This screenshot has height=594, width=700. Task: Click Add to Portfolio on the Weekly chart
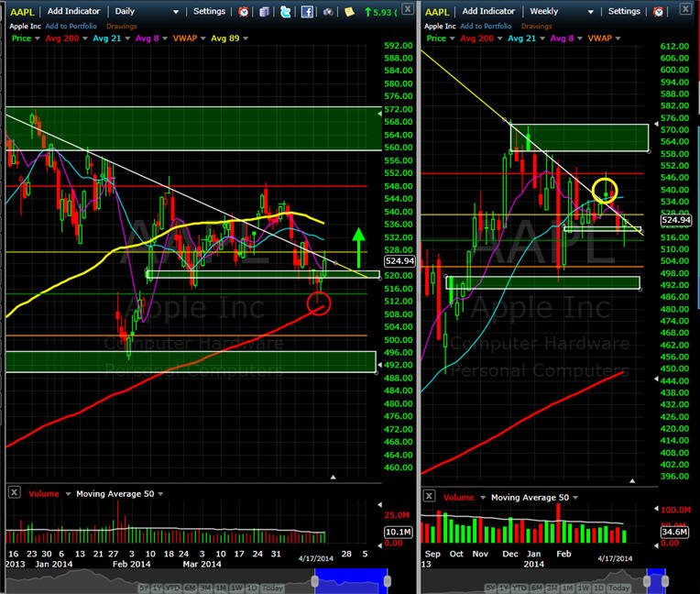coord(486,26)
